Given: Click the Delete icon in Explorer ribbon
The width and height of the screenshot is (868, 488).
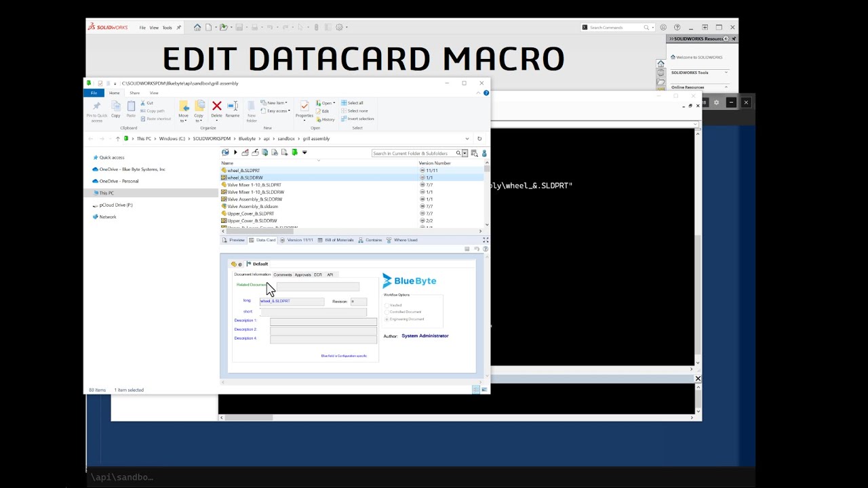Looking at the screenshot, I should (x=216, y=106).
